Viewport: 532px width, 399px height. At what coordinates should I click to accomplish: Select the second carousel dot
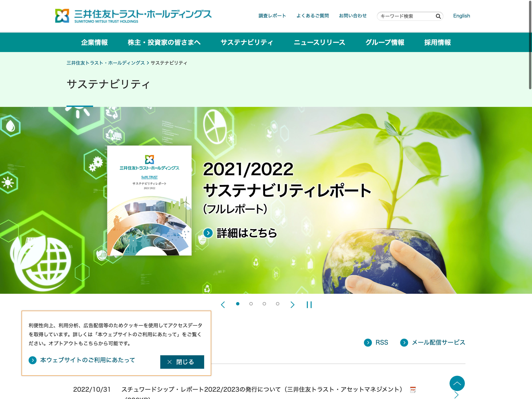tap(251, 304)
